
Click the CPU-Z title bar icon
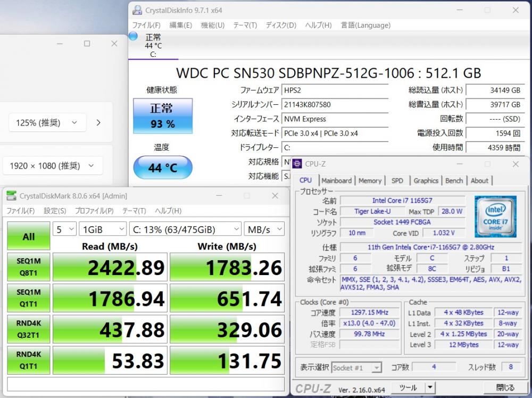[x=297, y=164]
